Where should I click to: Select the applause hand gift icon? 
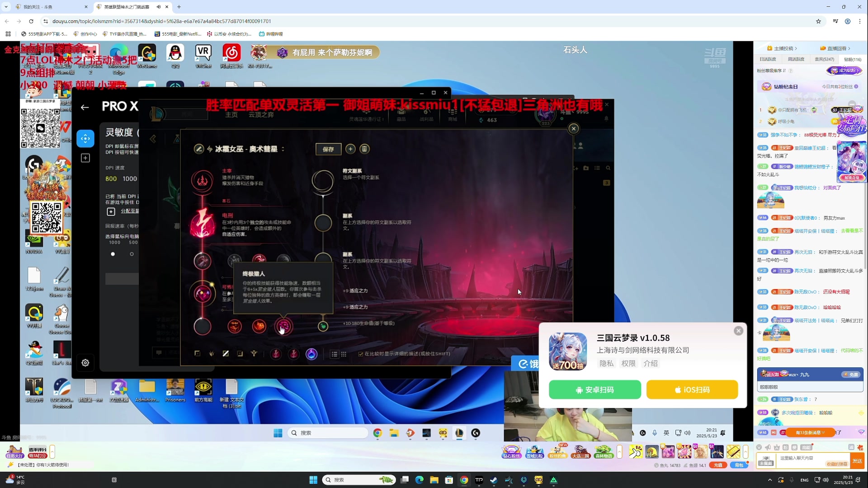coord(636,451)
